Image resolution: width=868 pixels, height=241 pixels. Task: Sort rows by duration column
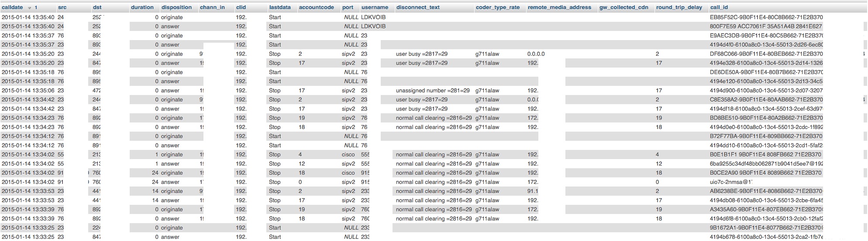(x=142, y=7)
